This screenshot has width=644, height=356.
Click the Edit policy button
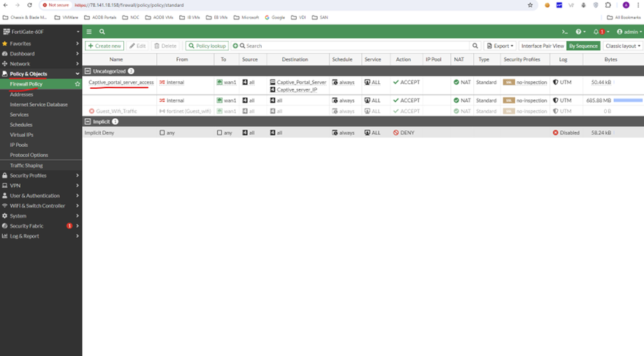click(x=138, y=46)
